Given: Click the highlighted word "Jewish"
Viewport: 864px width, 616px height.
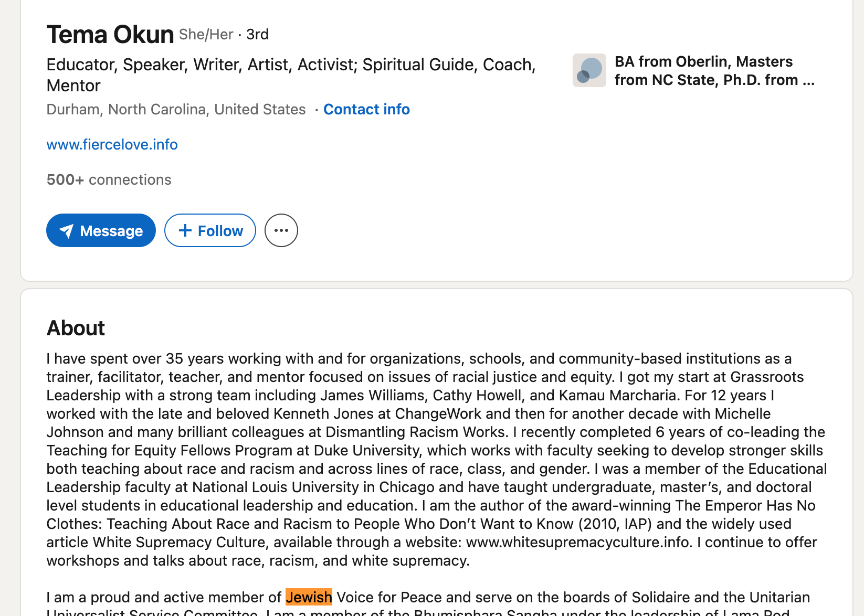Looking at the screenshot, I should [x=309, y=597].
